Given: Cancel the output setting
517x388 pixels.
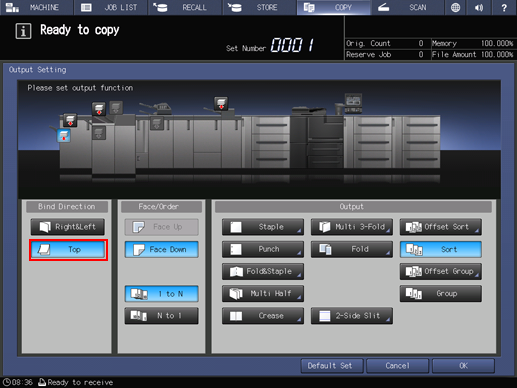Looking at the screenshot, I should tap(397, 366).
